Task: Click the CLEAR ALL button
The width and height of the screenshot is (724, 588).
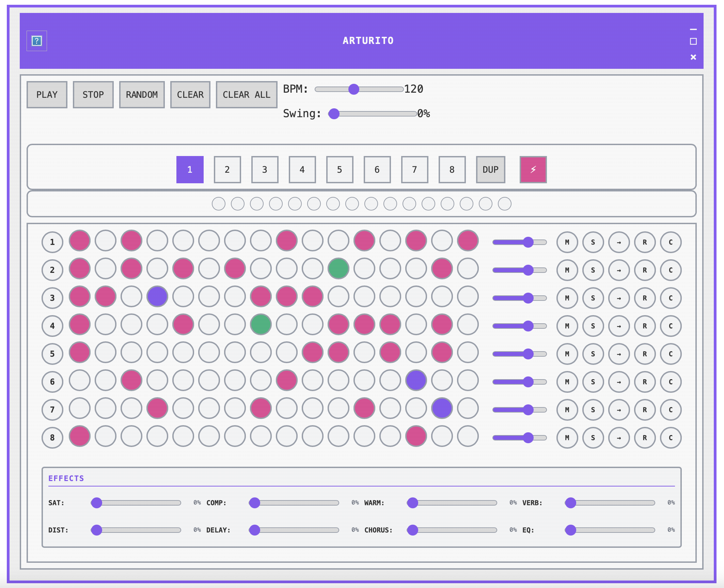Action: coord(246,95)
